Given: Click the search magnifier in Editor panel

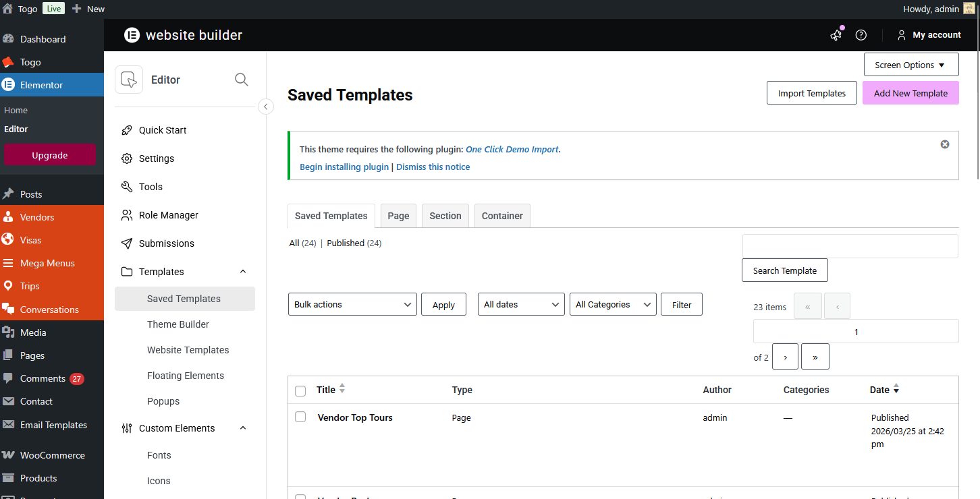Looking at the screenshot, I should [241, 80].
